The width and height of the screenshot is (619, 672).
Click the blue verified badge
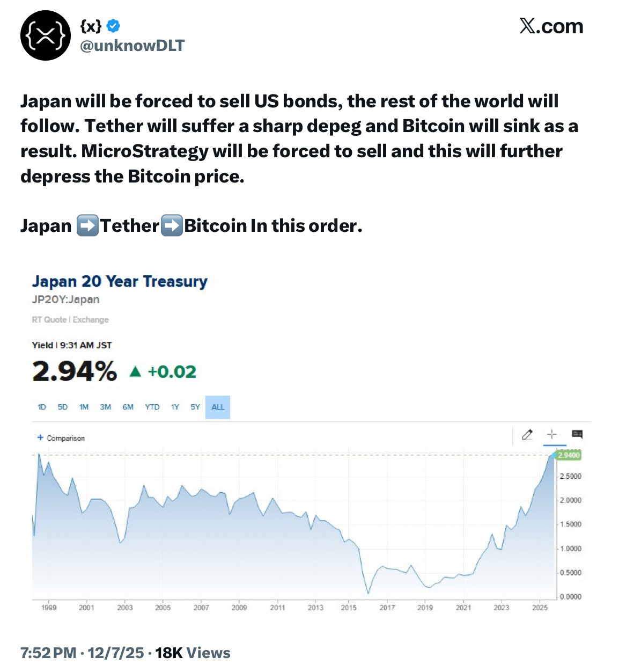(113, 26)
